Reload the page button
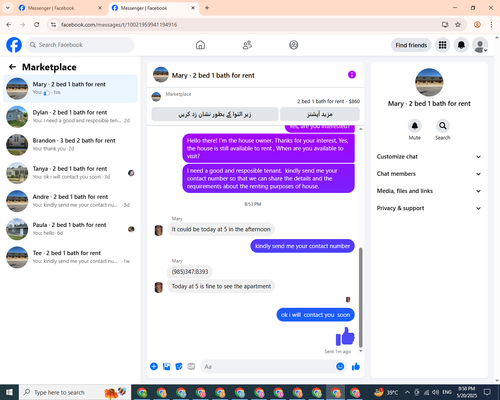 click(x=37, y=25)
